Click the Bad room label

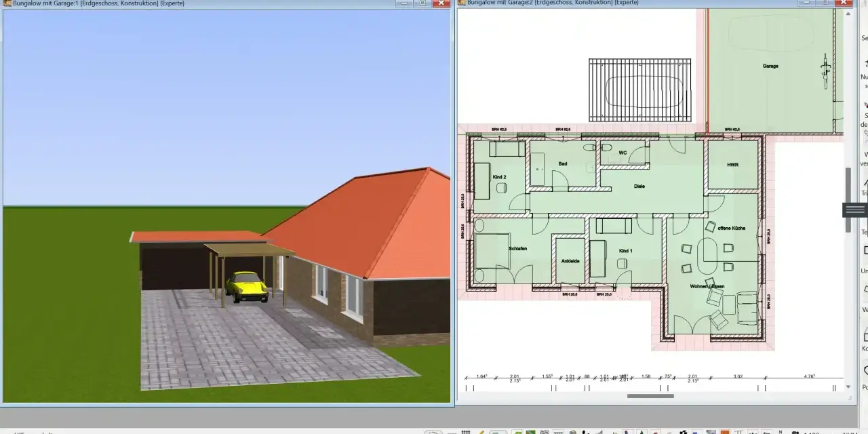pyautogui.click(x=563, y=164)
